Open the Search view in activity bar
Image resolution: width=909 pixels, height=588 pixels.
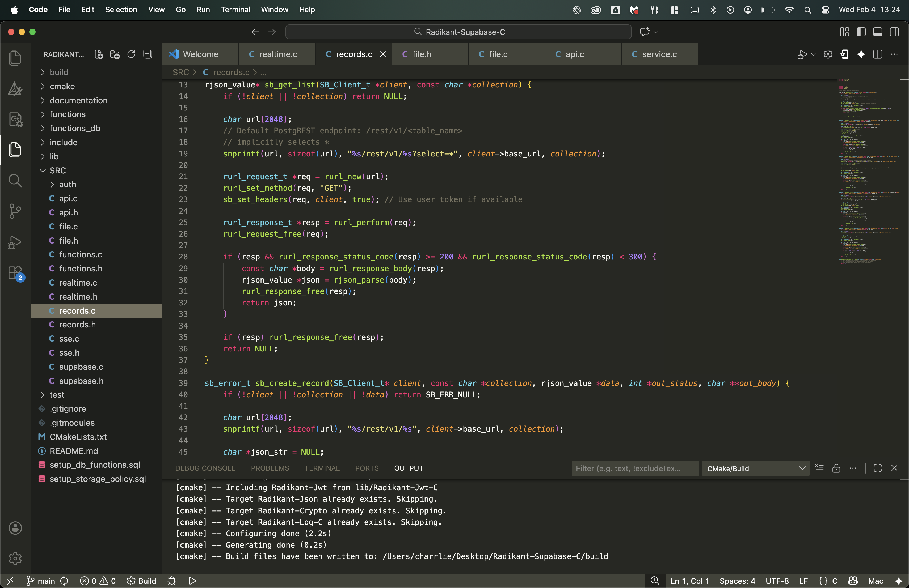tap(15, 180)
